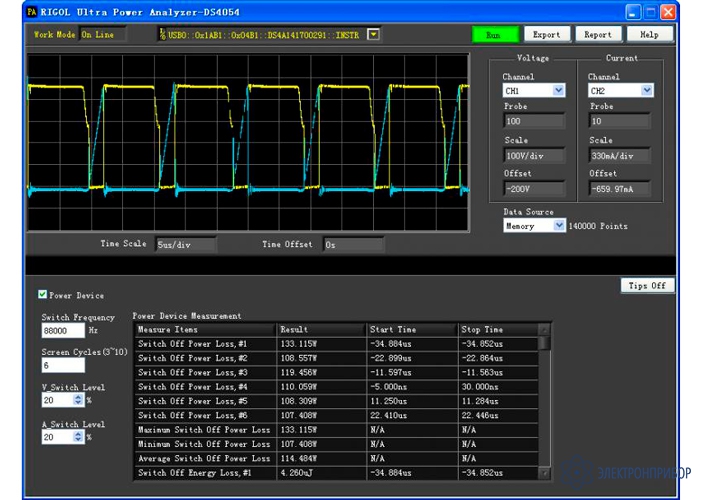The width and height of the screenshot is (701, 500).
Task: Click the Screen Cycles input field
Action: click(63, 365)
